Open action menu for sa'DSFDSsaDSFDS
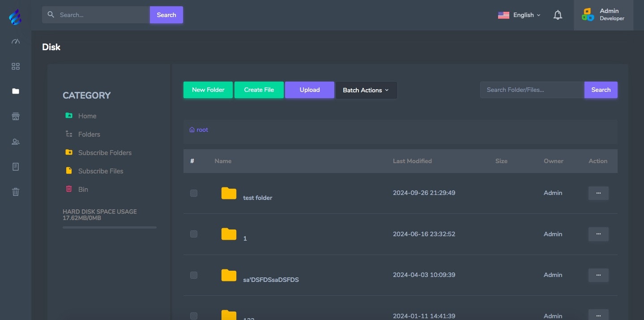The height and width of the screenshot is (320, 644). [598, 275]
